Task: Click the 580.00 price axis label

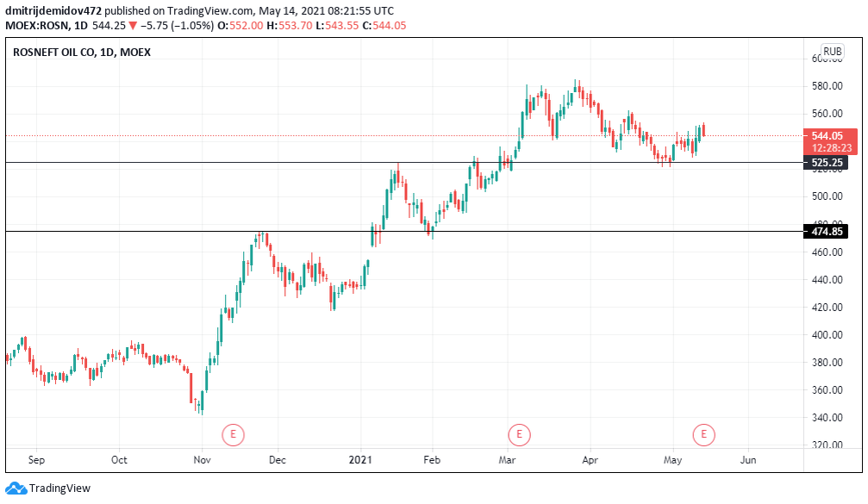Action: tap(827, 86)
